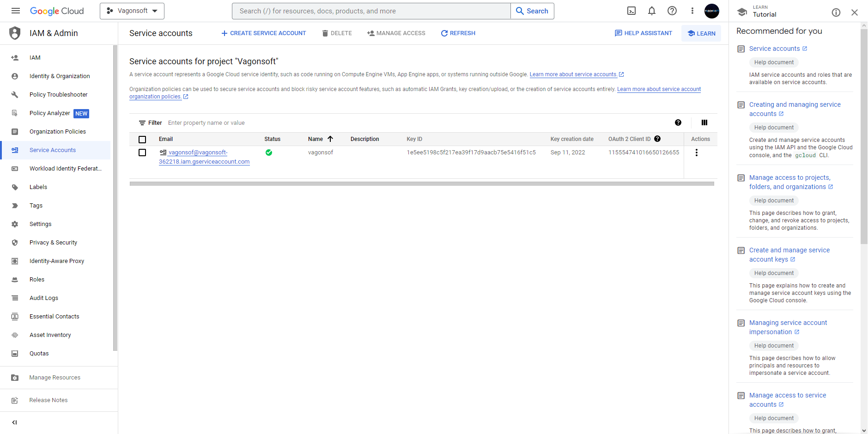The width and height of the screenshot is (868, 434).
Task: Click the Key creation date column header
Action: pos(572,139)
